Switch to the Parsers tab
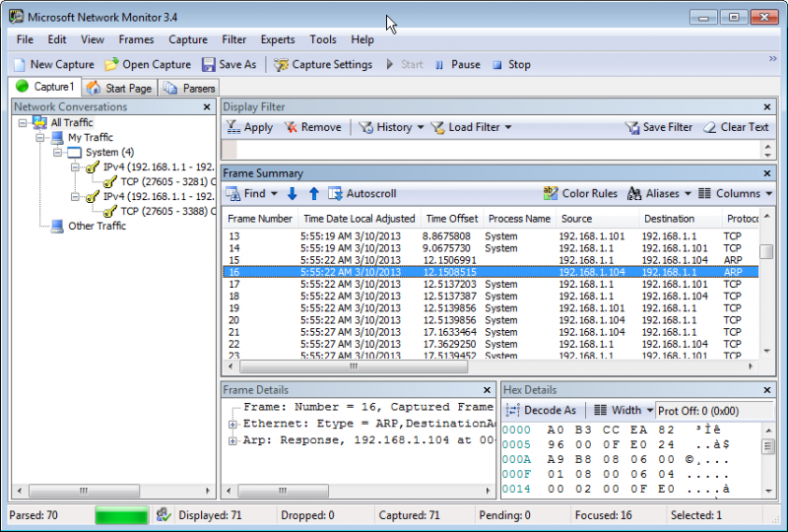 [x=189, y=88]
